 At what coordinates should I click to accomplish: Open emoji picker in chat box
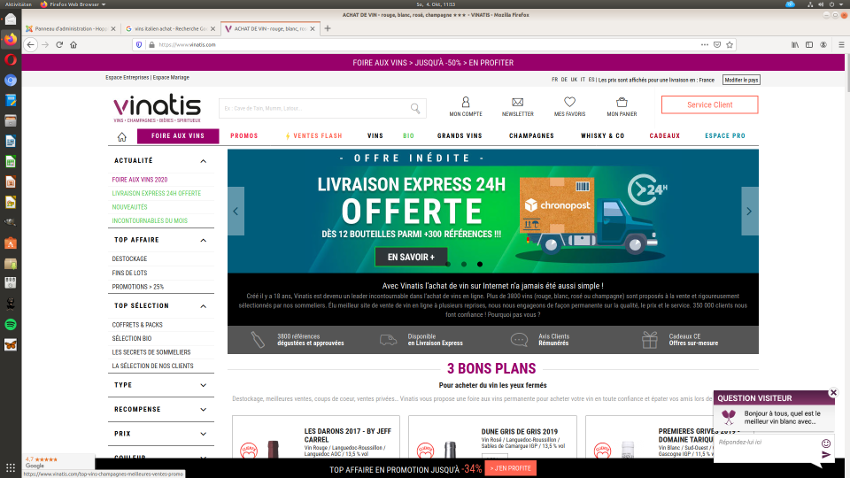point(826,443)
